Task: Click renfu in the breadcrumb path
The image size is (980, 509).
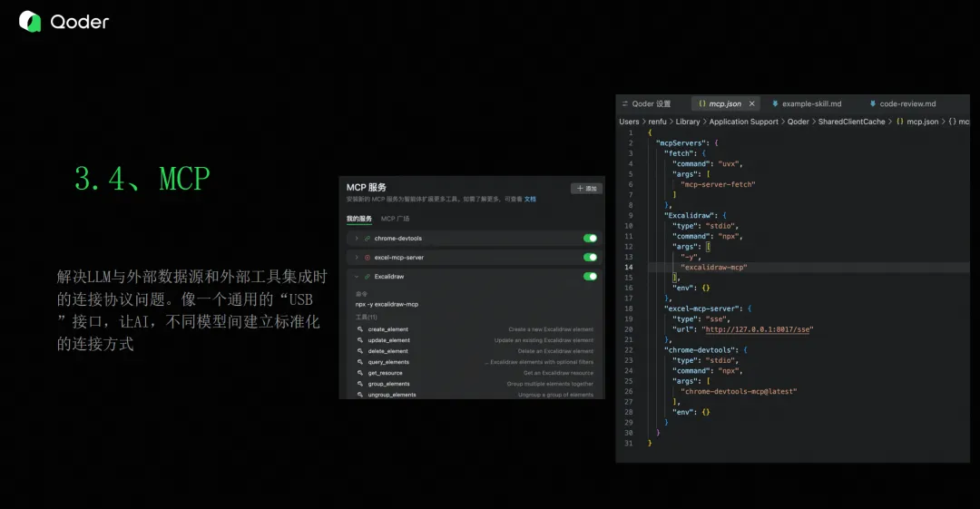Action: point(657,122)
